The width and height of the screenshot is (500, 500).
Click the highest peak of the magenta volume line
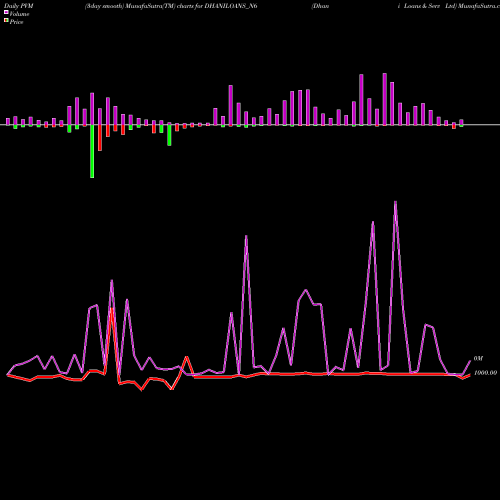395,202
